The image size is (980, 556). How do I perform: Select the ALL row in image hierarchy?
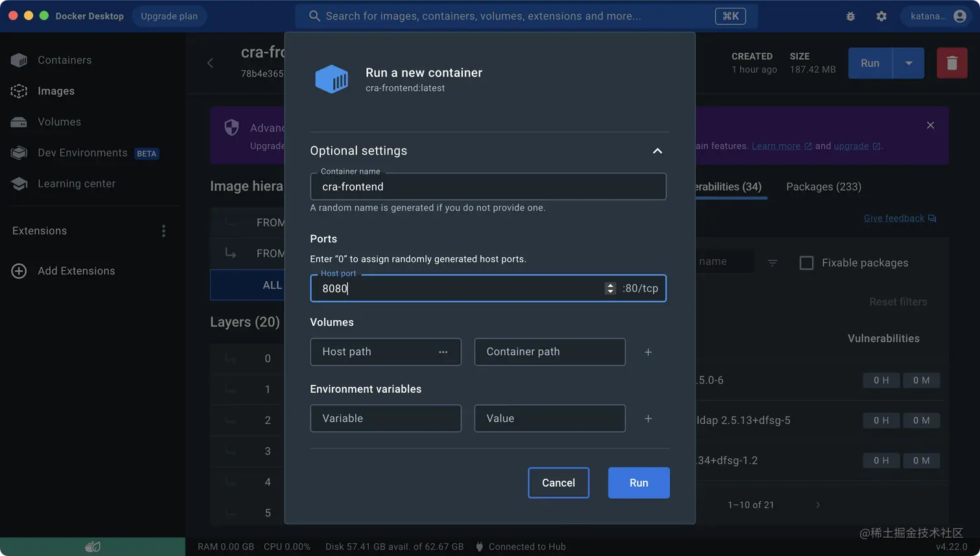click(248, 285)
